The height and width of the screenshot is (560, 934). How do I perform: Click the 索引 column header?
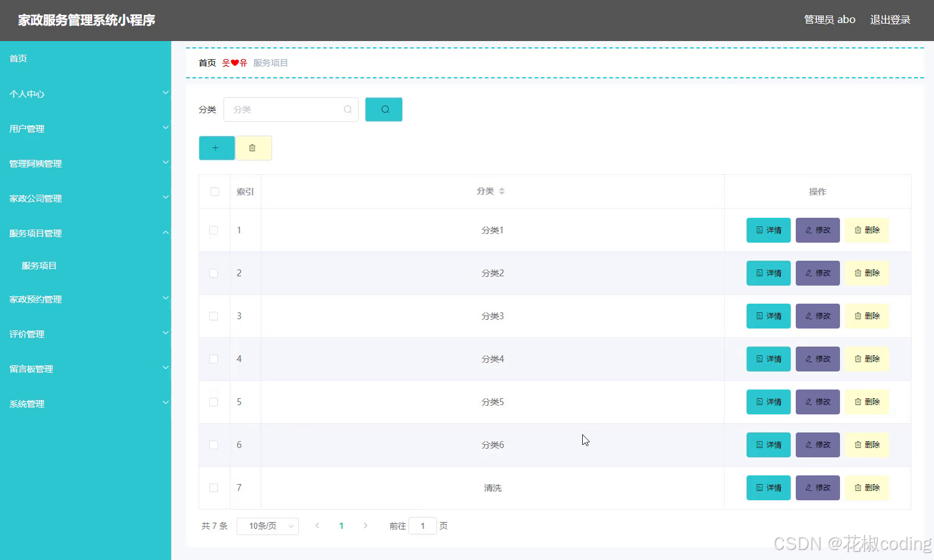coord(245,192)
